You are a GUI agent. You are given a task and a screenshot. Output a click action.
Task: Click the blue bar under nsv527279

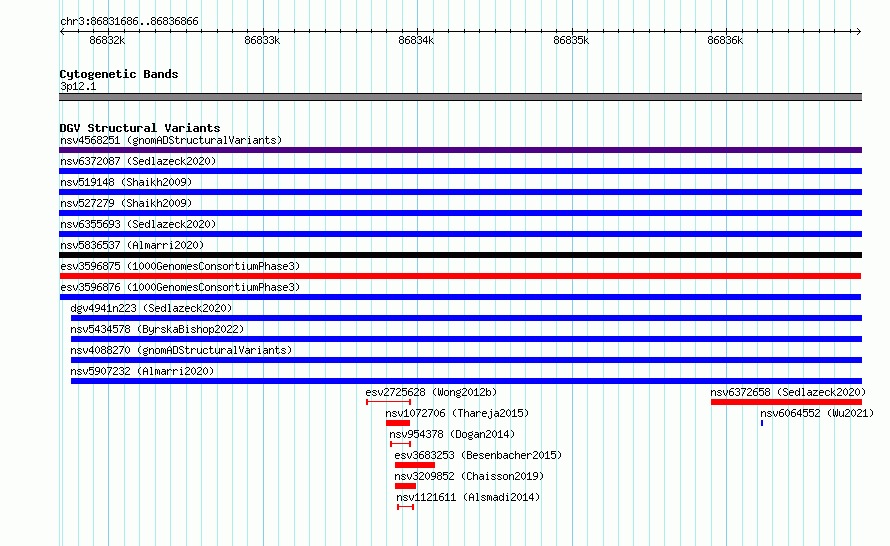click(460, 213)
